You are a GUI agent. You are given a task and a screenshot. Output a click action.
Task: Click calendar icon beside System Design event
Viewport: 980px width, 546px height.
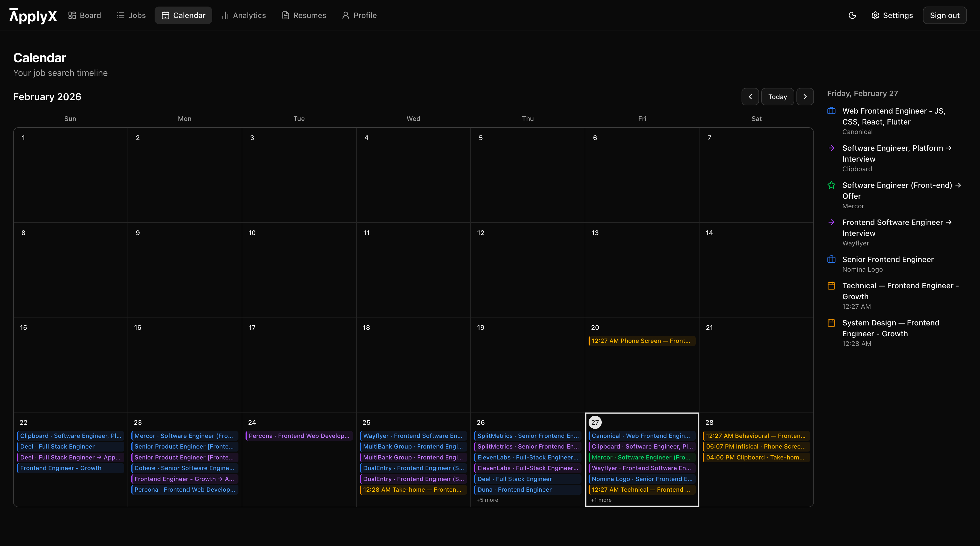(x=831, y=323)
